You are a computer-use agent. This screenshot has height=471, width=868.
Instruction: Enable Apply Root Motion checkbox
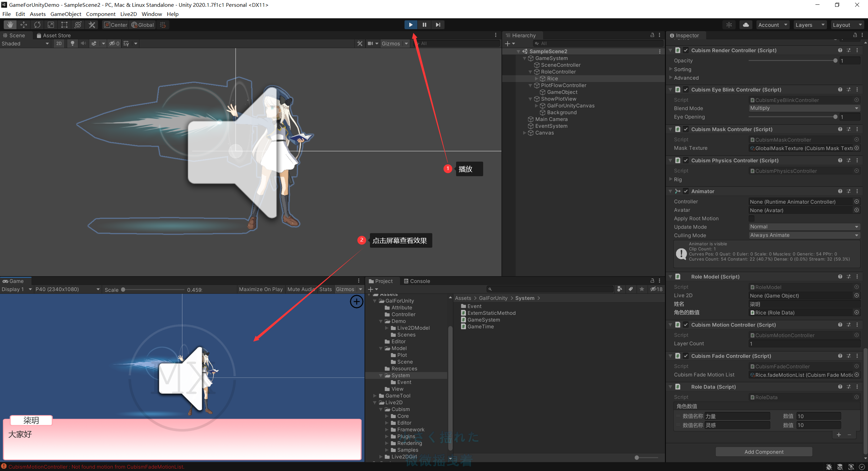pyautogui.click(x=751, y=219)
